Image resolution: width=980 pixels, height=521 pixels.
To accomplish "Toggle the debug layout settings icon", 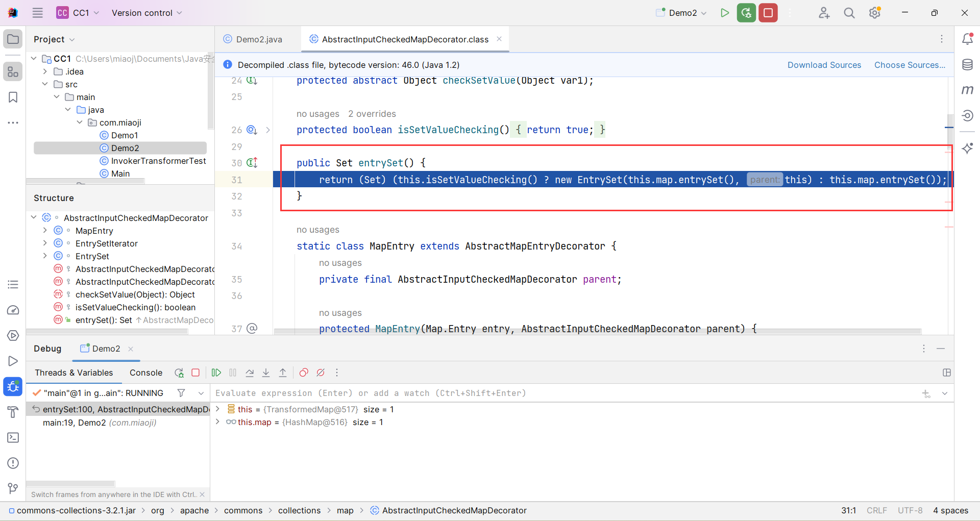I will coord(947,373).
